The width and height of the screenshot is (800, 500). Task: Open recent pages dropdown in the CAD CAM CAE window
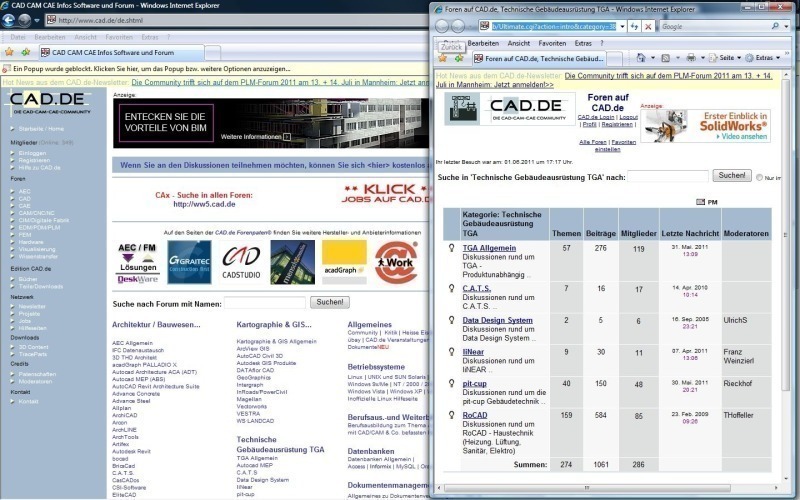tap(37, 21)
